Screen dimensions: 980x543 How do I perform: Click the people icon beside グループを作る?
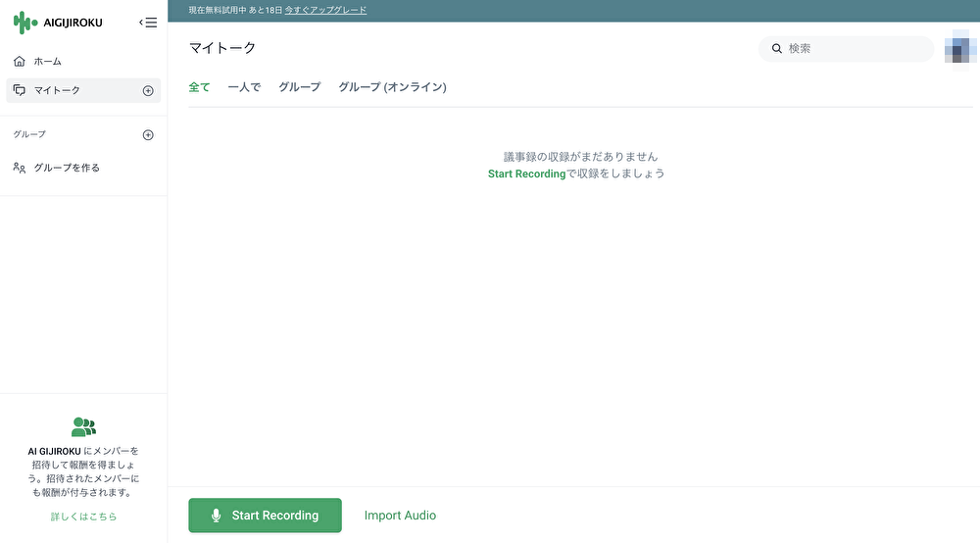pyautogui.click(x=20, y=168)
